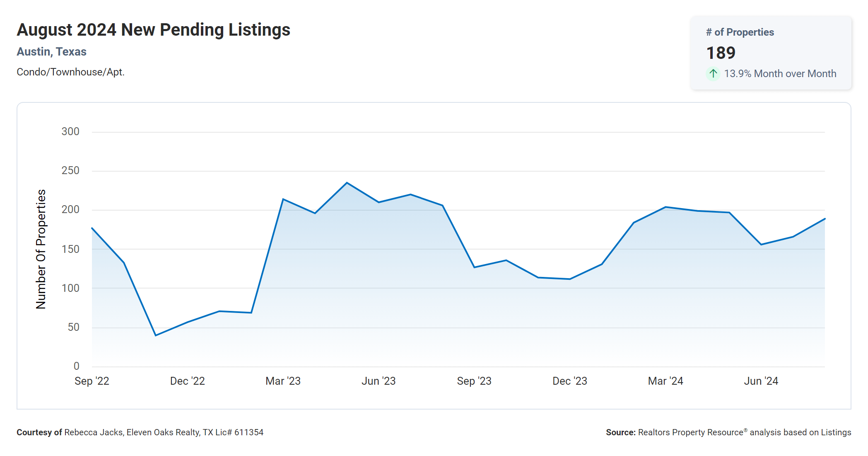
Task: Click the Mar '23 x-axis label
Action: 283,381
